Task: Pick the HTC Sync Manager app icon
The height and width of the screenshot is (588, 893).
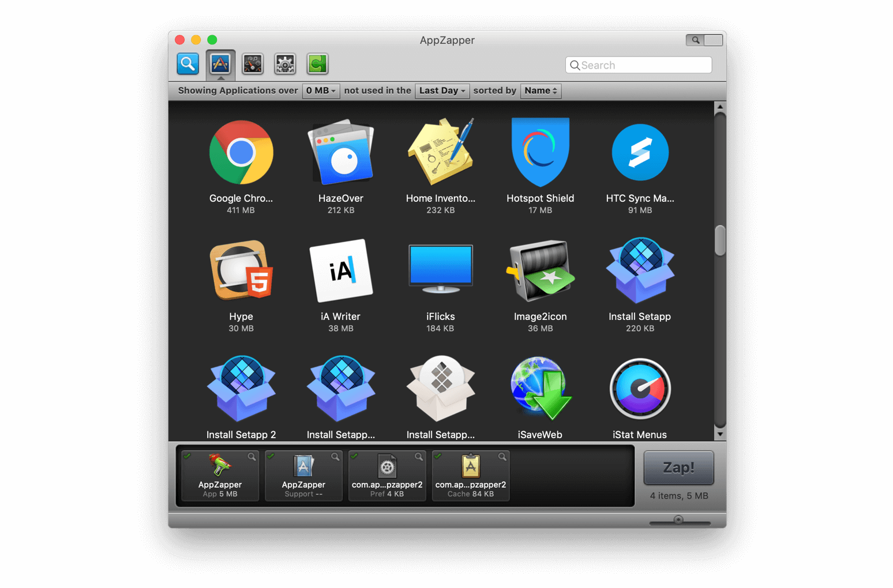Action: pos(640,152)
